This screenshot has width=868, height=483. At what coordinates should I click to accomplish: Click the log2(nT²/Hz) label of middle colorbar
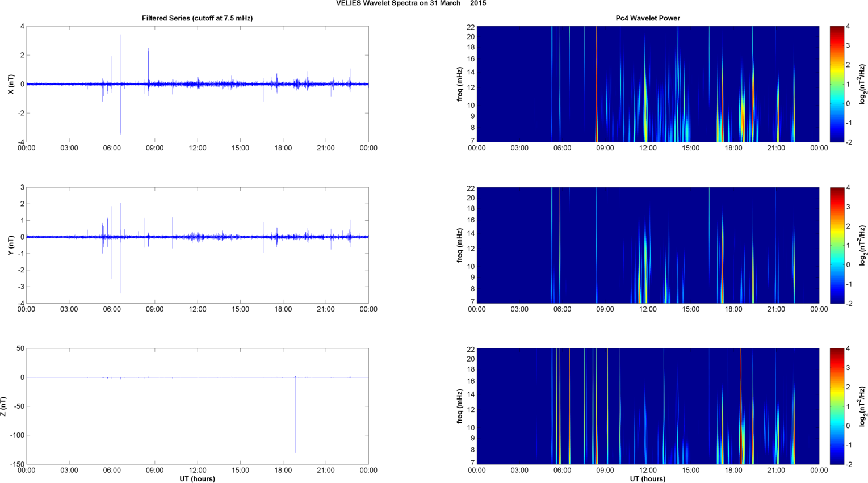click(x=862, y=245)
